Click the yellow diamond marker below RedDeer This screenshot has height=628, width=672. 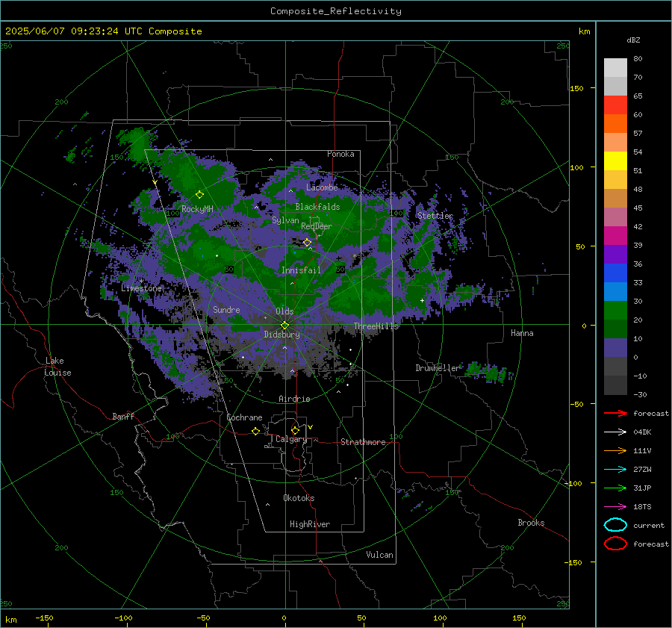(307, 243)
